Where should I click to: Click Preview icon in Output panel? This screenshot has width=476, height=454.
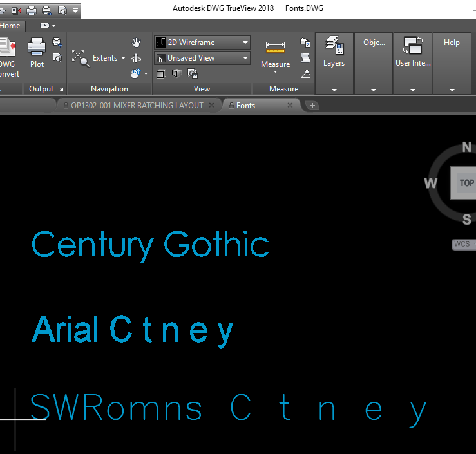57,57
